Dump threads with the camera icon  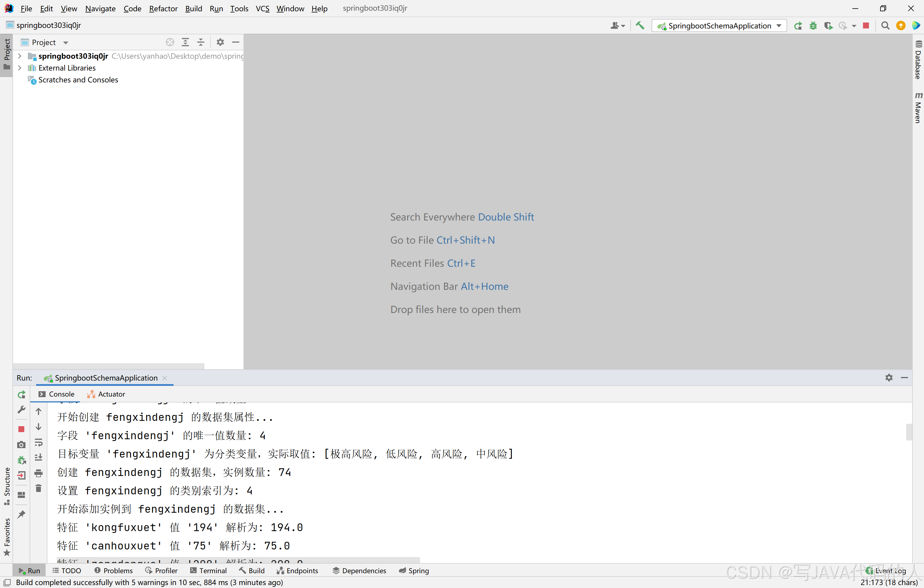(x=22, y=445)
